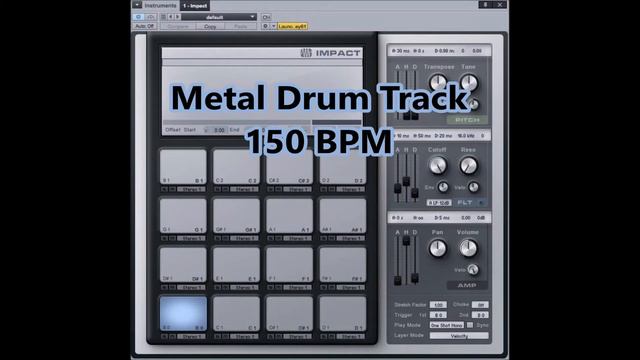Toggle the instrument power/activate button
The height and width of the screenshot is (360, 640).
click(x=138, y=17)
